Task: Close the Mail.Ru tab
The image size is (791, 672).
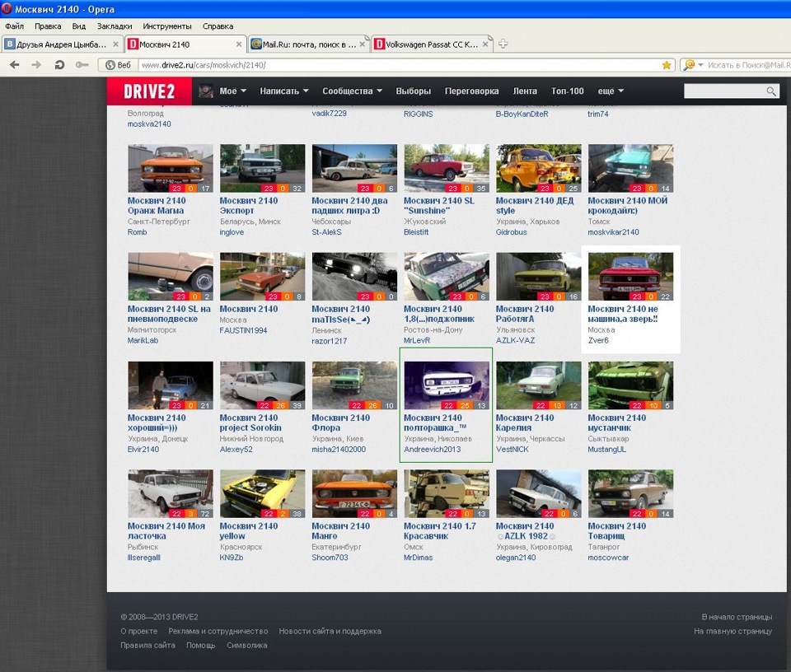Action: coord(363,44)
